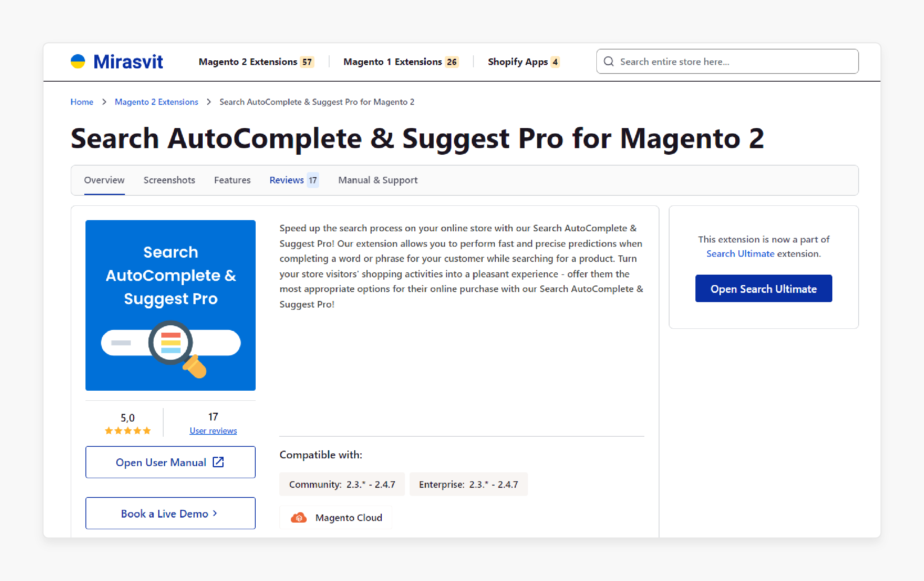Screen dimensions: 924x581
Task: Click the search magnifier icon in search box
Action: pyautogui.click(x=609, y=62)
